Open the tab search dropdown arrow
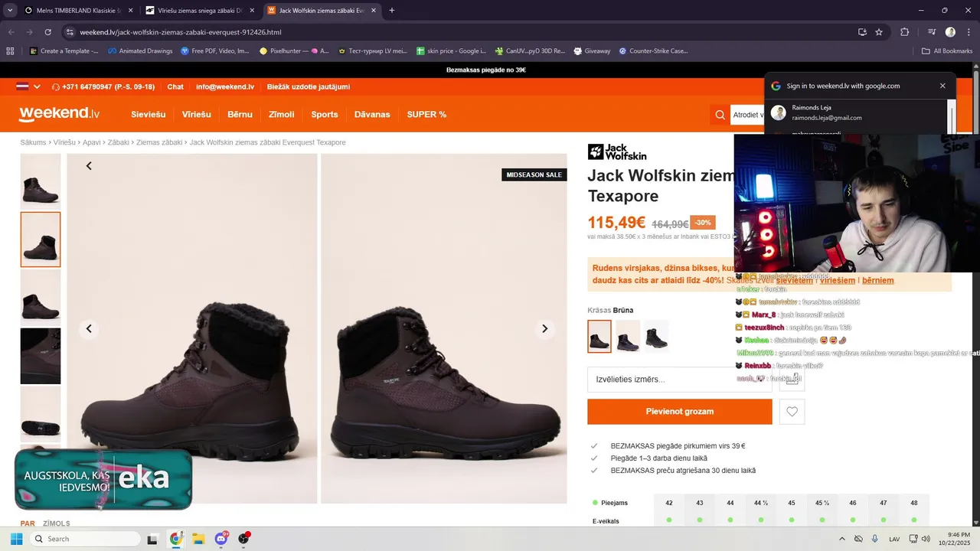The width and height of the screenshot is (980, 551). coord(10,11)
